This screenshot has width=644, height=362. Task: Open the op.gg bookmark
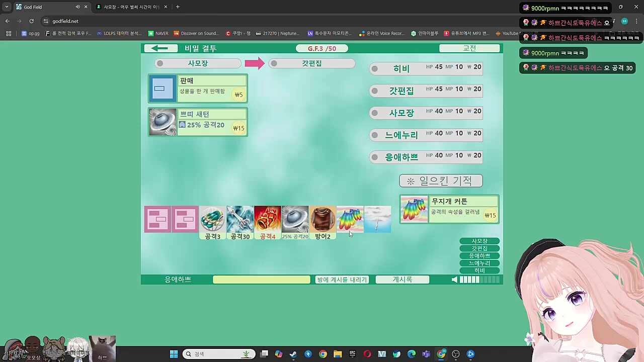pos(30,34)
